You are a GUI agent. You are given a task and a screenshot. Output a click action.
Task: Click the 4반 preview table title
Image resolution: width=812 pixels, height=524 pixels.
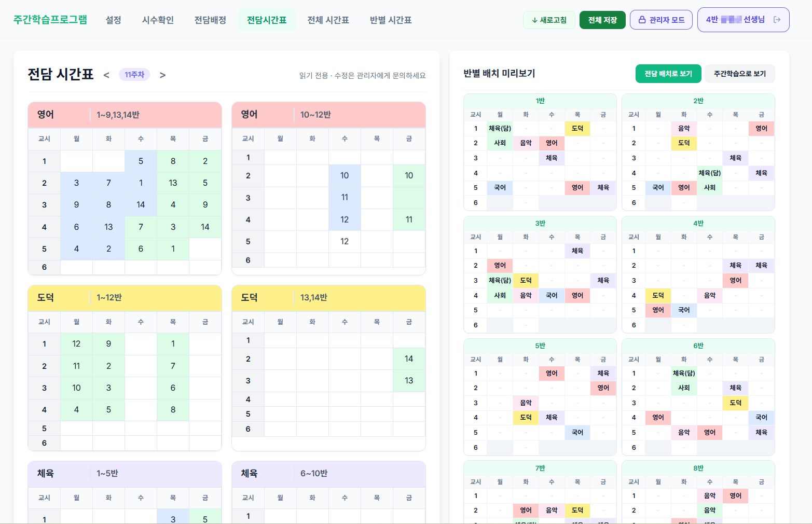coord(698,223)
